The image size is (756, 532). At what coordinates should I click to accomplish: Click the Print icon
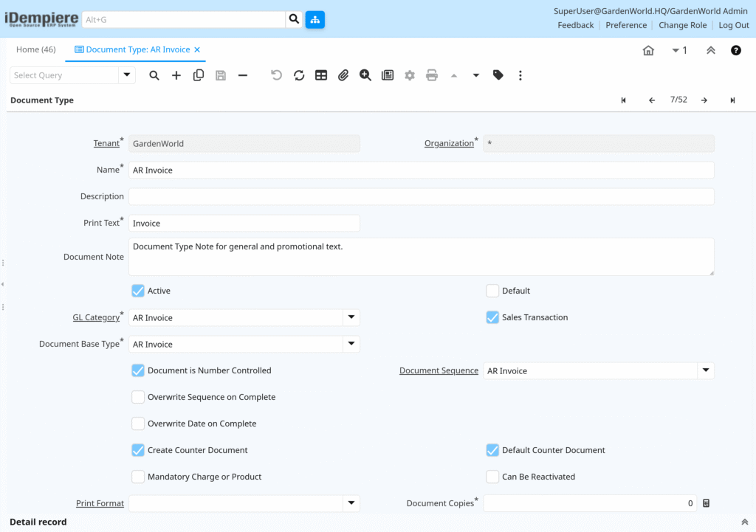pos(431,75)
